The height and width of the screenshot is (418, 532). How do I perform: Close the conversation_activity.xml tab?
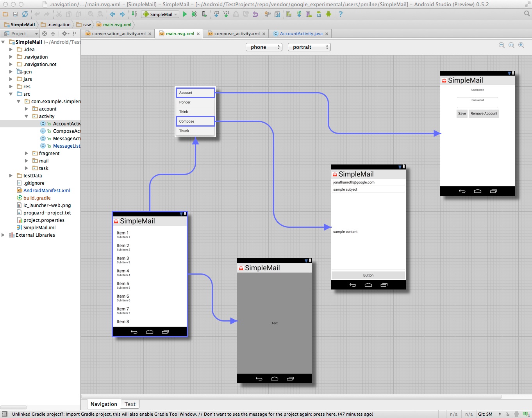[x=150, y=34]
